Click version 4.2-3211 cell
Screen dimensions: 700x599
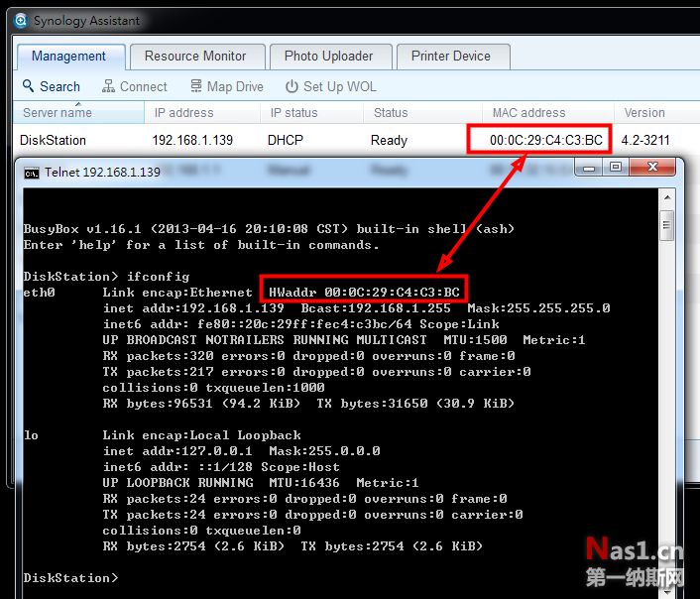click(645, 140)
